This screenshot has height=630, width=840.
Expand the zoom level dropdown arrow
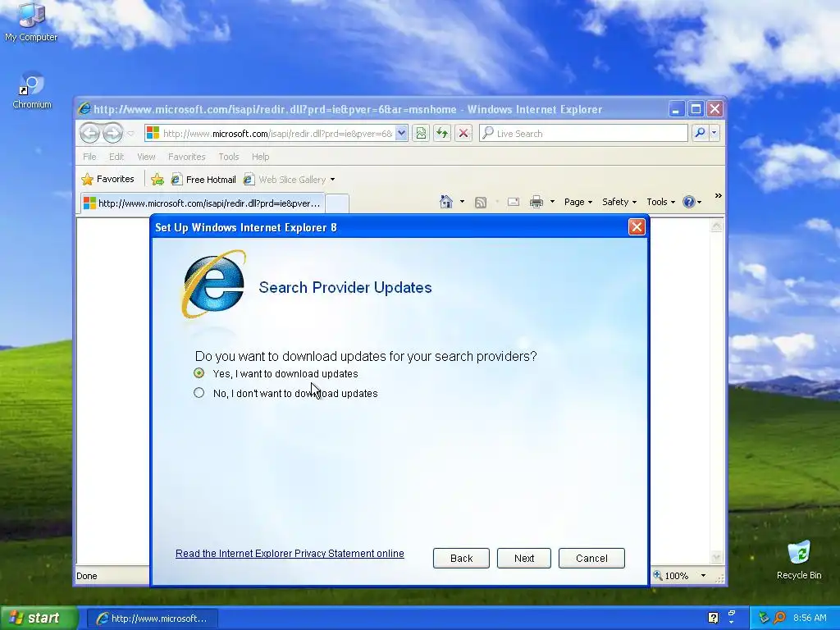point(703,576)
